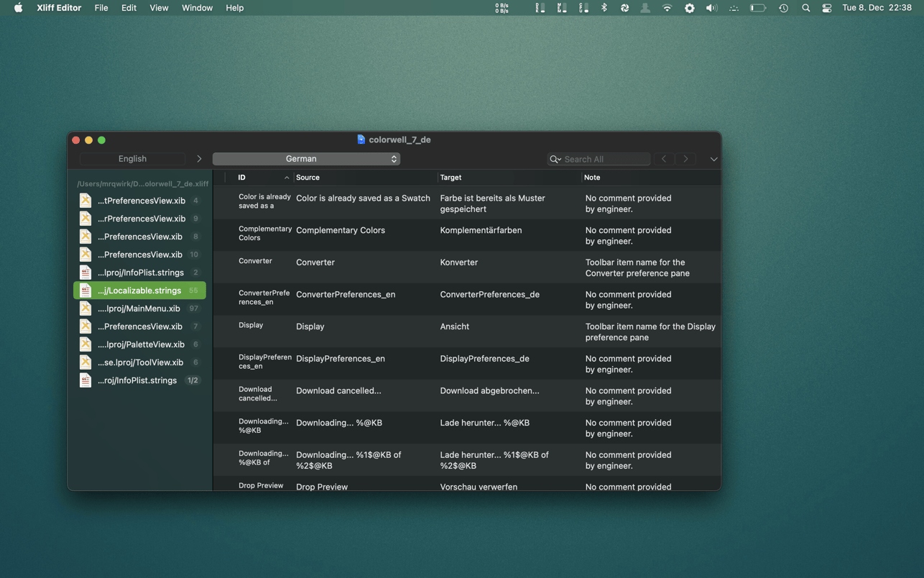The height and width of the screenshot is (578, 924).
Task: Open the German target language dropdown
Action: [306, 159]
